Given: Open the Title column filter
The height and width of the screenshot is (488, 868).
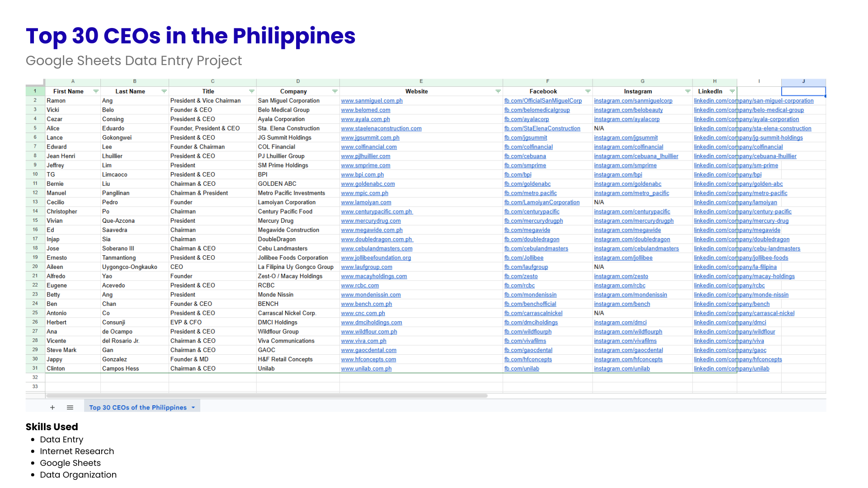Looking at the screenshot, I should click(x=252, y=91).
